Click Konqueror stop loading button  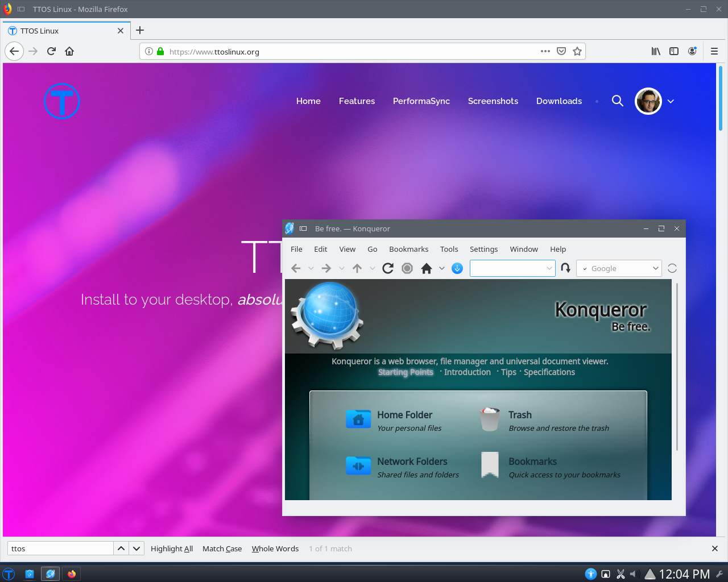(x=407, y=268)
